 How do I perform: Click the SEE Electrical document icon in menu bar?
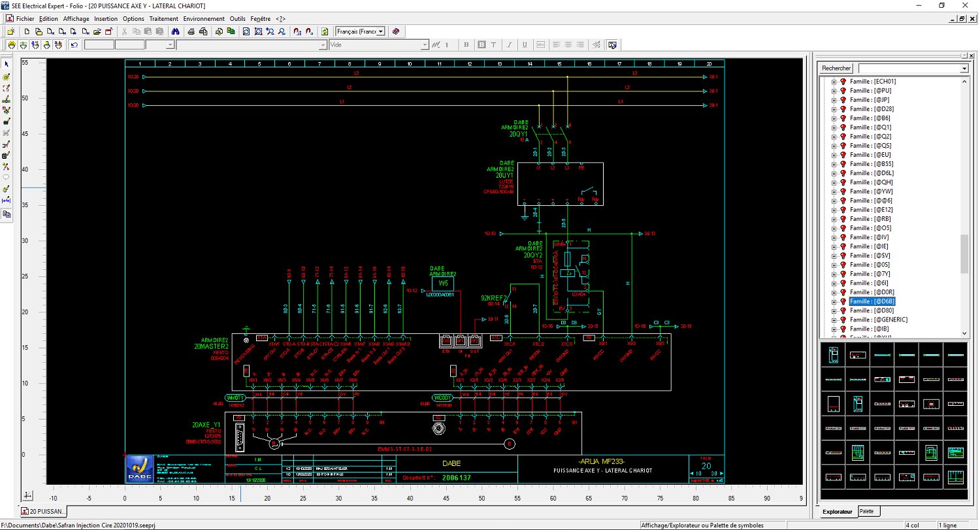coord(10,19)
